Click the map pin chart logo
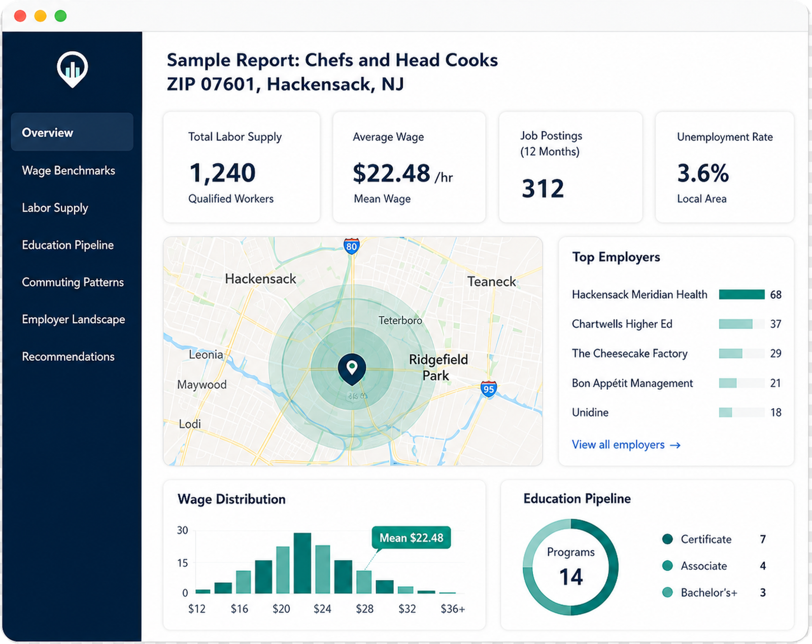Screen dimensions: 812x644 (x=72, y=69)
